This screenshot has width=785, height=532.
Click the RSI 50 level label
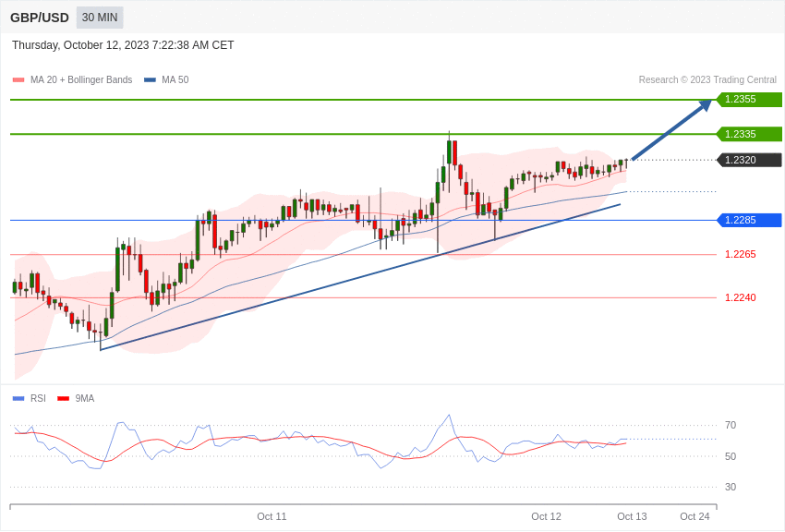coord(731,456)
